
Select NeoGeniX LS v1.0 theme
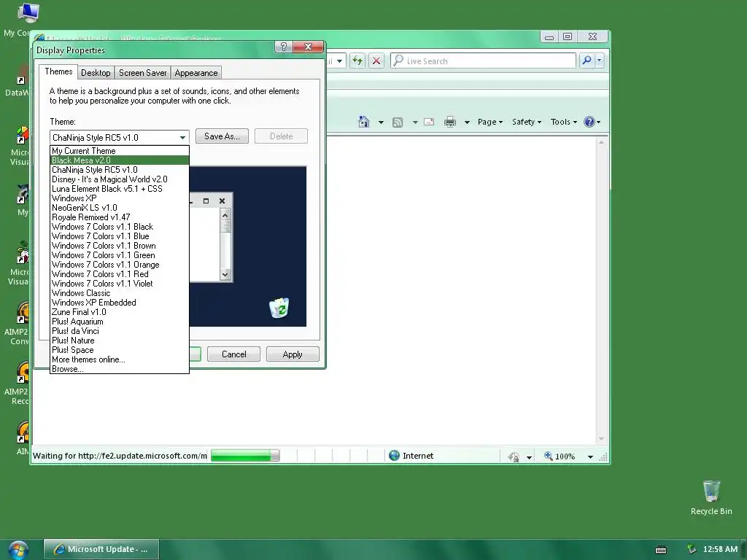pyautogui.click(x=119, y=208)
